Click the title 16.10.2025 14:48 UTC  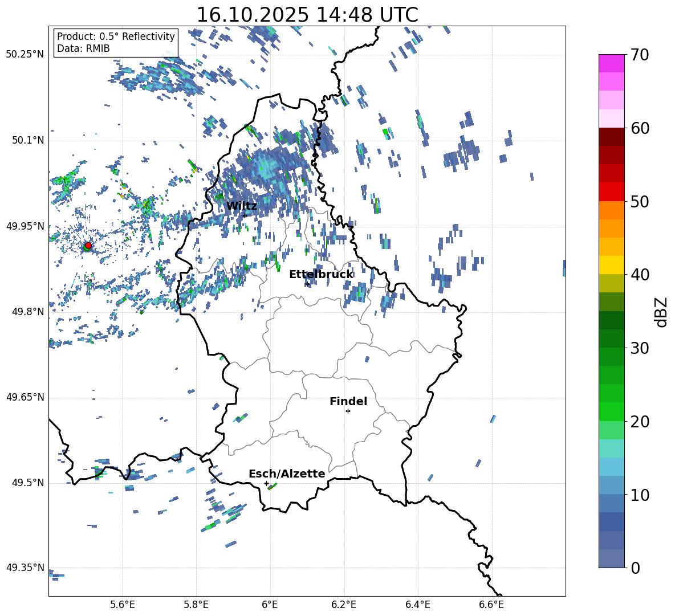click(307, 15)
